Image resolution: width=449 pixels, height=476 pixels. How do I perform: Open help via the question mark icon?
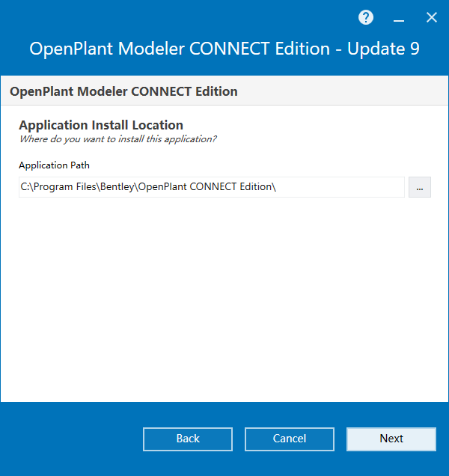(x=366, y=17)
